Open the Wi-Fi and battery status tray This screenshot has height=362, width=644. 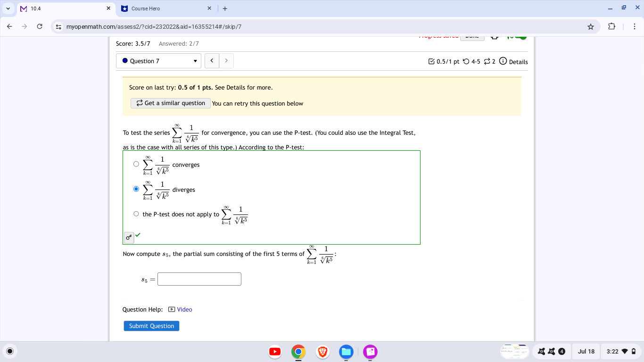(x=620, y=351)
